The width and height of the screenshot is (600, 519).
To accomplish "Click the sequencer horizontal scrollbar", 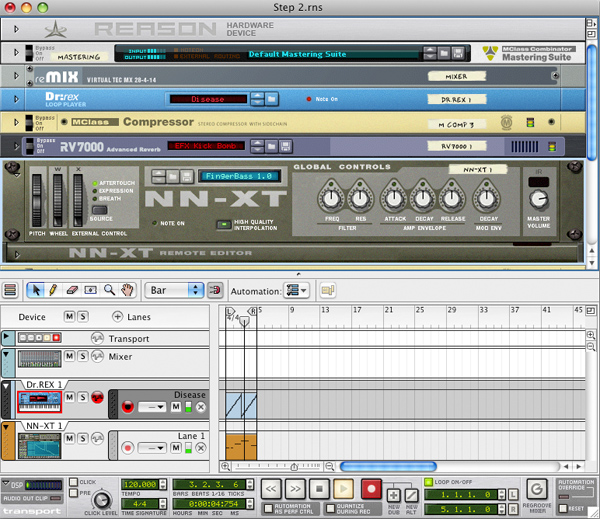I will coord(388,467).
